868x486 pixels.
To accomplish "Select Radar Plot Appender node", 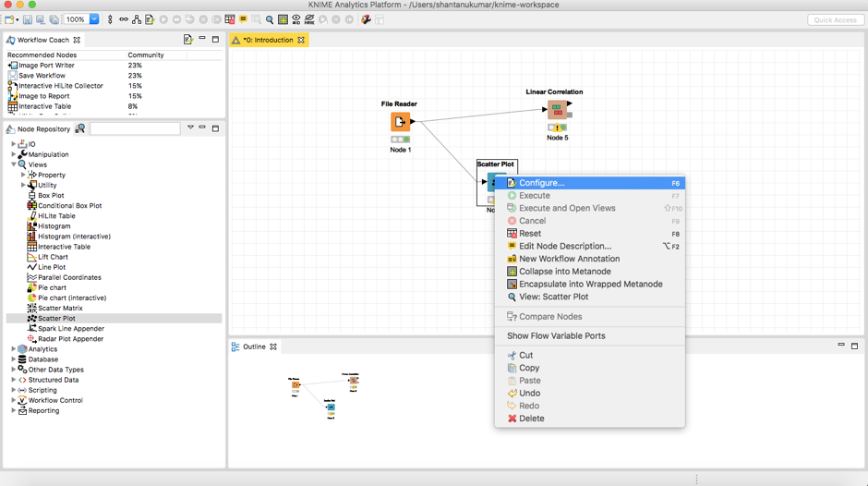I will point(70,338).
